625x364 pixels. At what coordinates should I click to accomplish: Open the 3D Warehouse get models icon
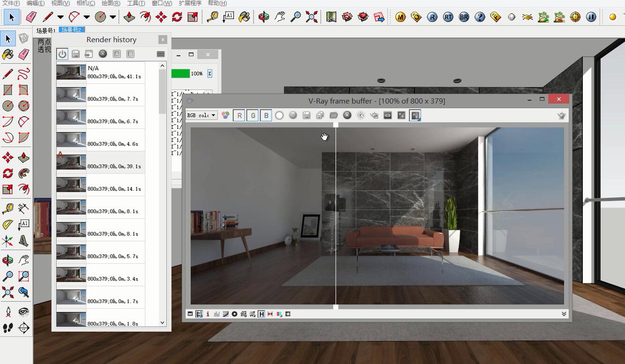(x=347, y=17)
